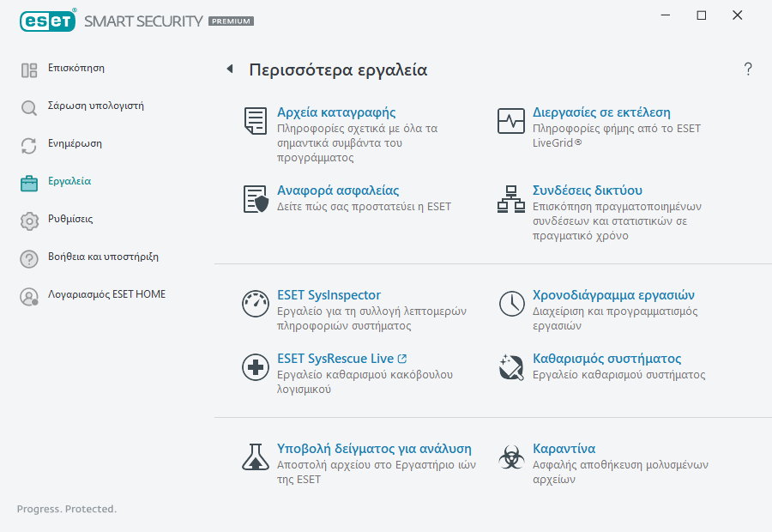Click the help question mark icon
This screenshot has width=772, height=532.
pos(747,70)
